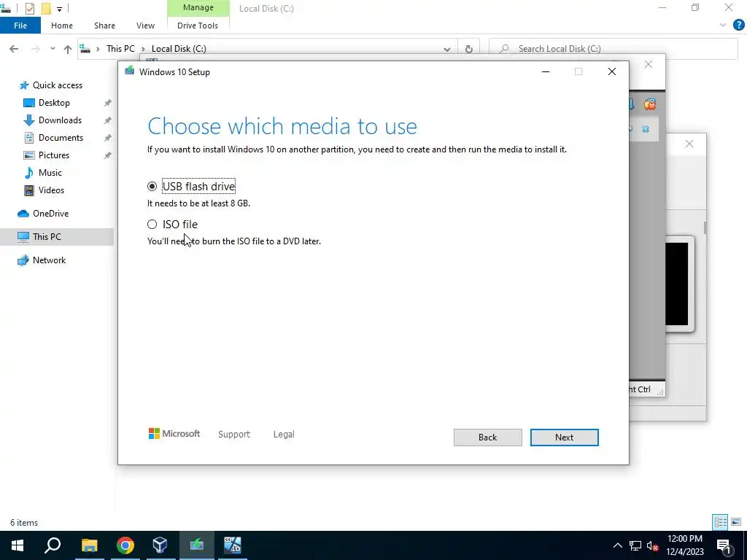The height and width of the screenshot is (560, 747).
Task: Launch Google Chrome from the taskbar
Action: pos(125,545)
